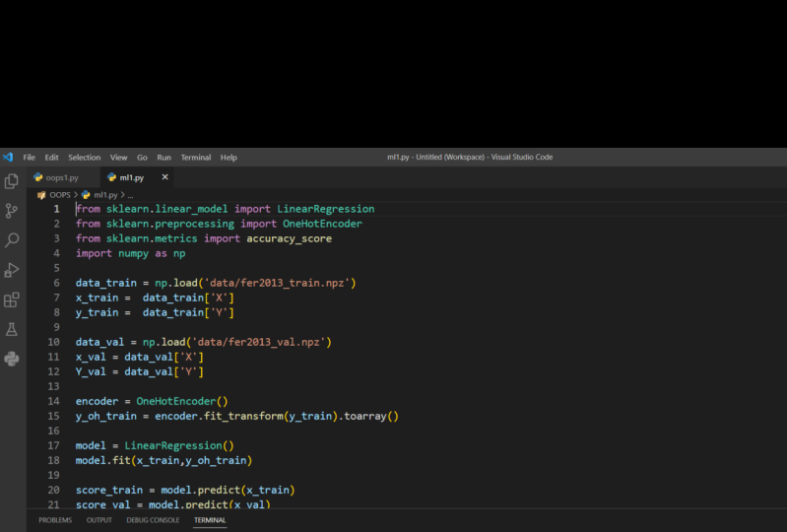Open the File menu
787x532 pixels.
30,157
